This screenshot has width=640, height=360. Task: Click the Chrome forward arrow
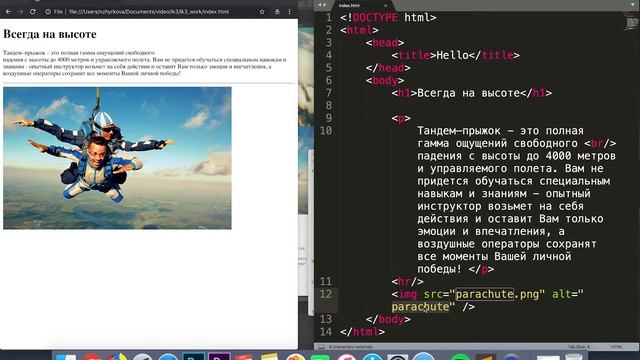[x=20, y=12]
